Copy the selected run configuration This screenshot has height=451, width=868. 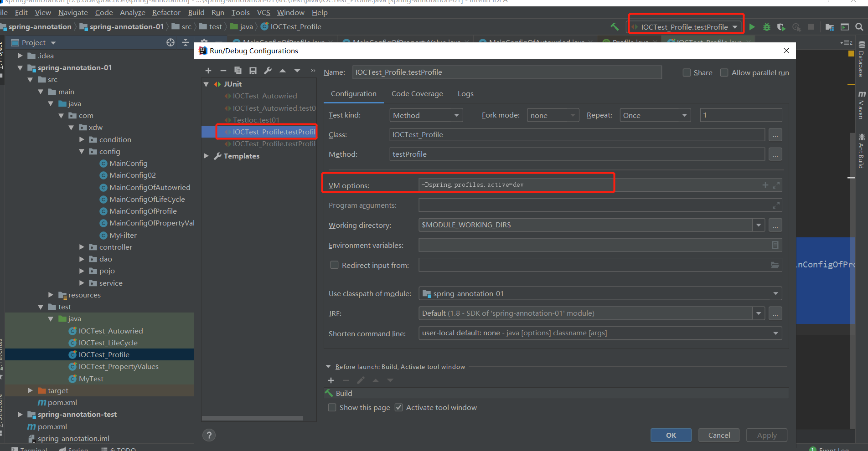coord(238,71)
